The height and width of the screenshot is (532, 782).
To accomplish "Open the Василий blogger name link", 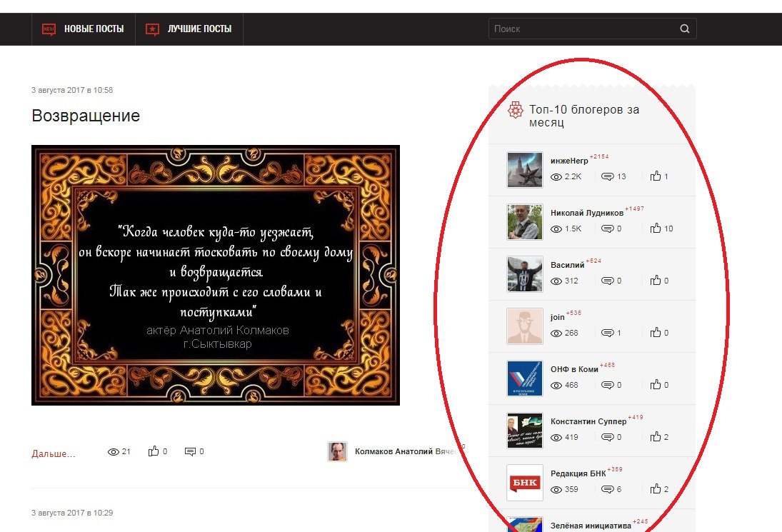I will 567,265.
